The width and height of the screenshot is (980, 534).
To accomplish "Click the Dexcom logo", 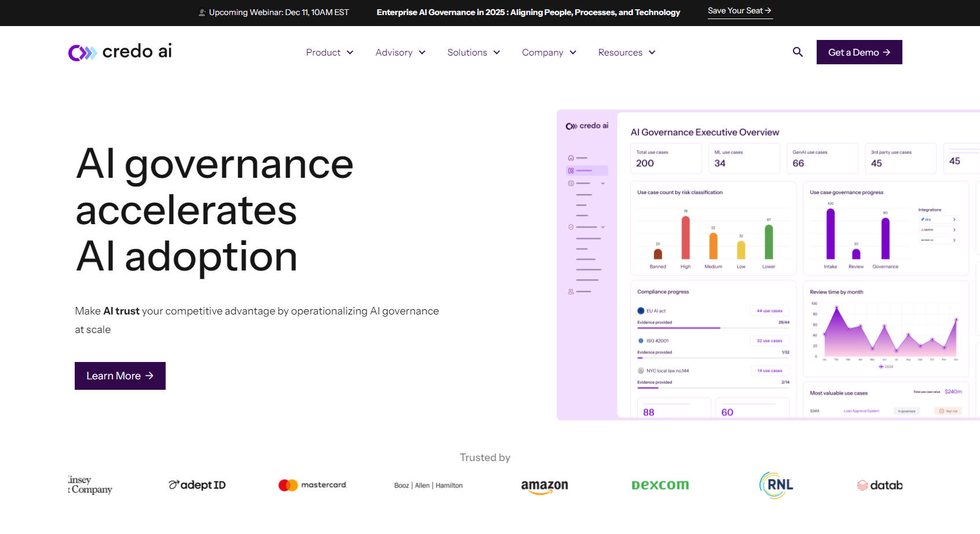I will tap(660, 485).
